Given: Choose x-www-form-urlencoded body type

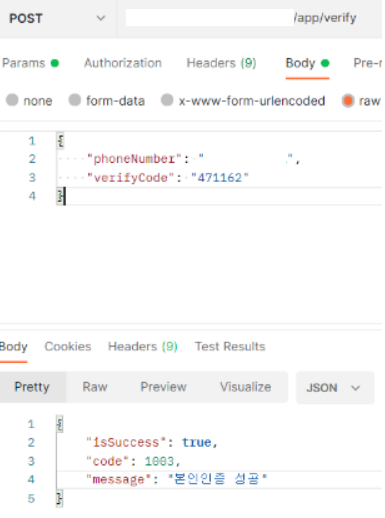Looking at the screenshot, I should pyautogui.click(x=167, y=100).
